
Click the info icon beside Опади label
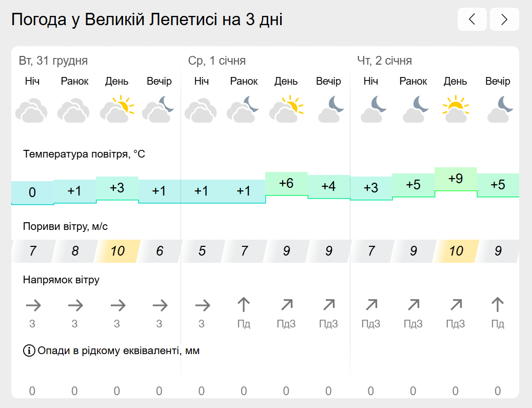pos(29,351)
